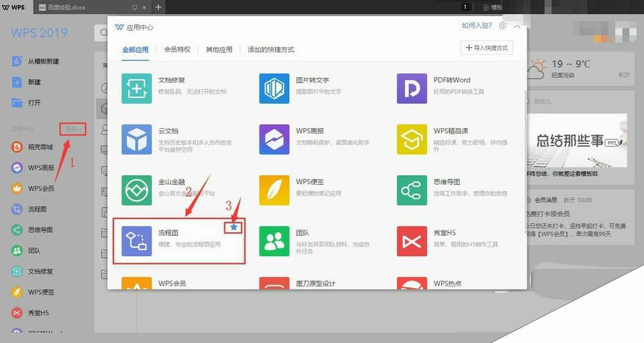Open the 团队 app icon in 应用中心
Image resolution: width=644 pixels, height=343 pixels.
tap(274, 241)
